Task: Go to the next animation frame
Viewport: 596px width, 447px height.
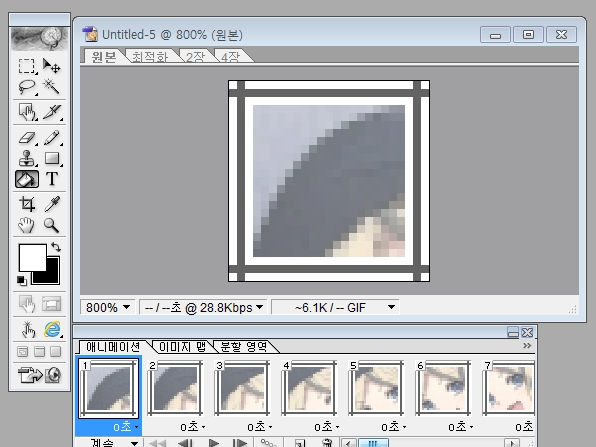Action: [x=240, y=443]
